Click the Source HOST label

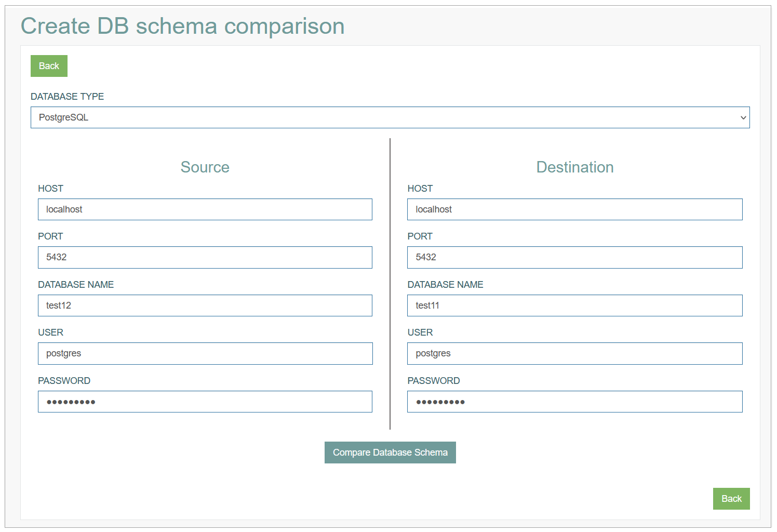(50, 189)
